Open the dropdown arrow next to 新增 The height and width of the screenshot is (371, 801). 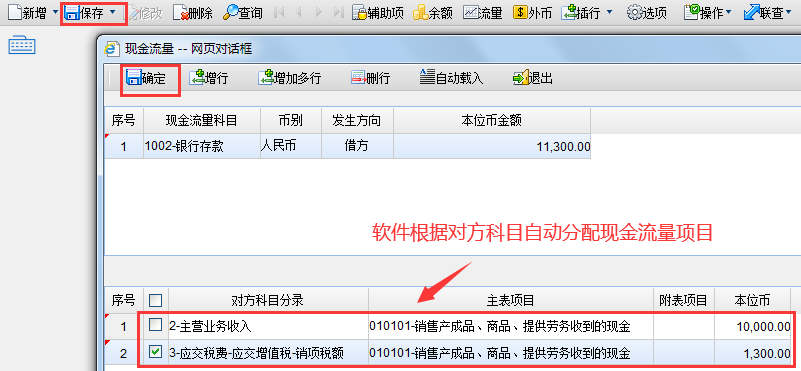55,12
